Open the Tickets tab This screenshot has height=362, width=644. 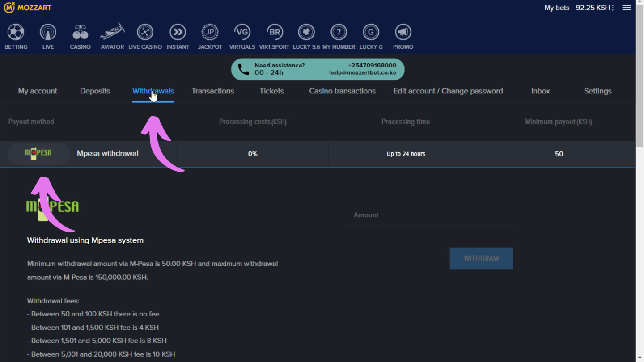(x=271, y=91)
